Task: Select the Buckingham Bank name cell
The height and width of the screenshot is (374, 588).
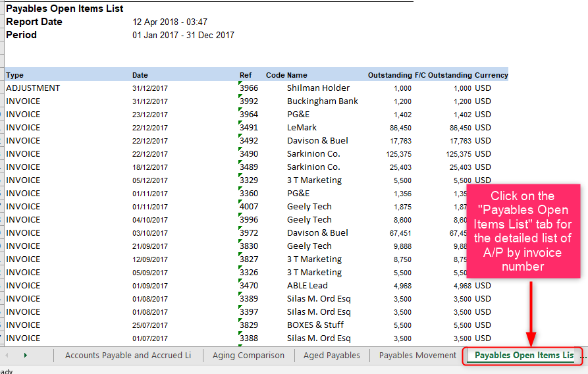Action: point(323,101)
